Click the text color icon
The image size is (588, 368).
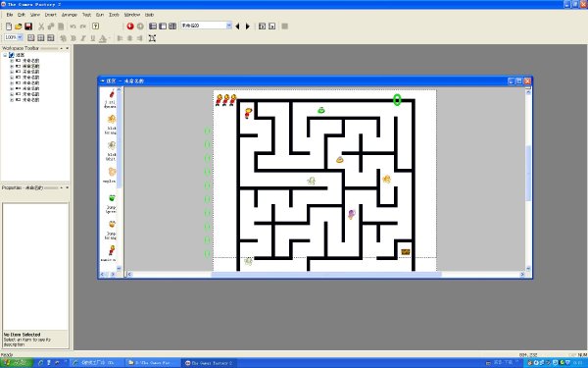102,38
